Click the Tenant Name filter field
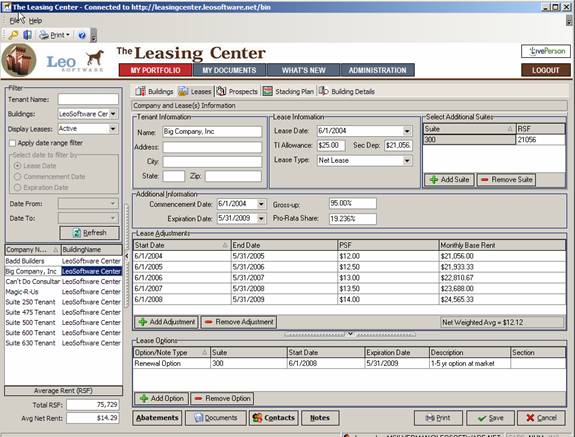The image size is (575, 437). click(x=88, y=99)
